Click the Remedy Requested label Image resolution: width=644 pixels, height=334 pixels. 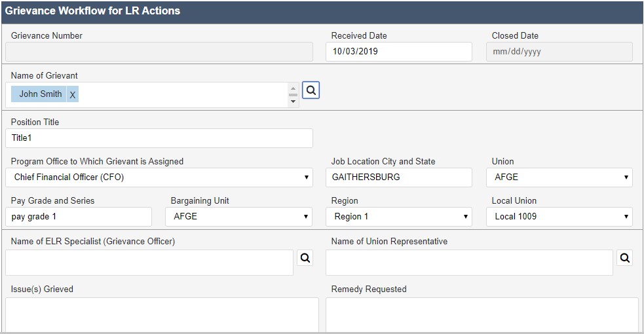point(369,289)
